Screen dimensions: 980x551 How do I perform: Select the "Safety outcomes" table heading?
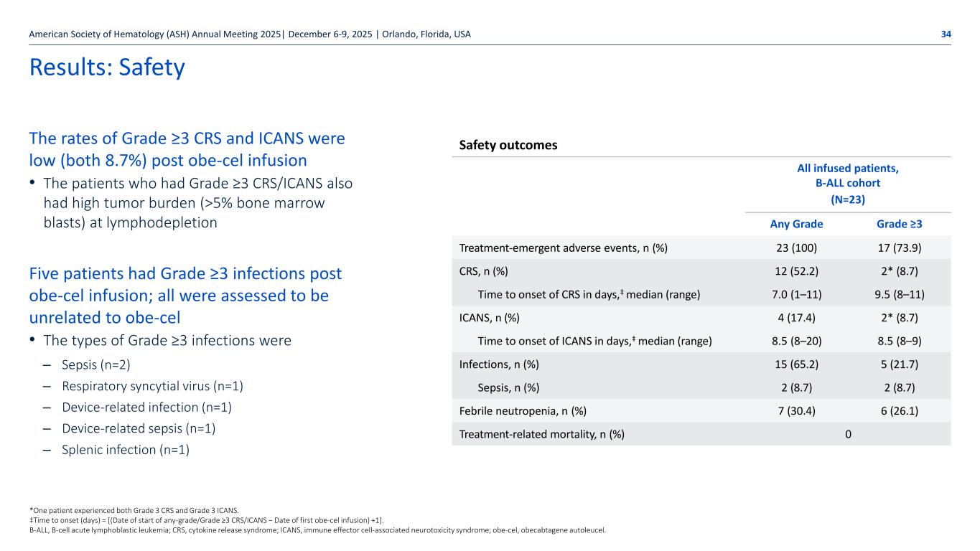(508, 145)
